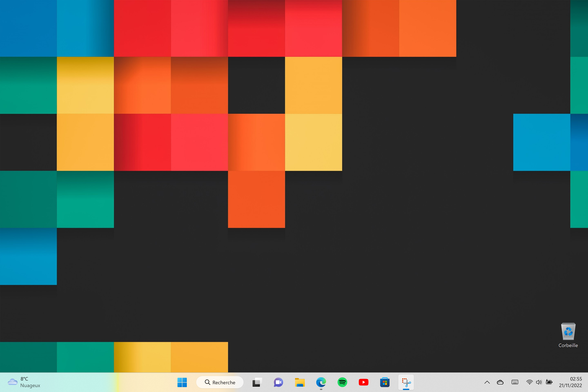588x392 pixels.
Task: Open the Windows Start menu
Action: (182, 382)
